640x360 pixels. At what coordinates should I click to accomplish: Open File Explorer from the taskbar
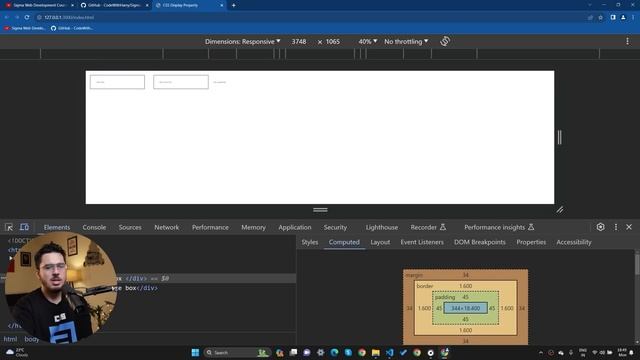(x=376, y=352)
